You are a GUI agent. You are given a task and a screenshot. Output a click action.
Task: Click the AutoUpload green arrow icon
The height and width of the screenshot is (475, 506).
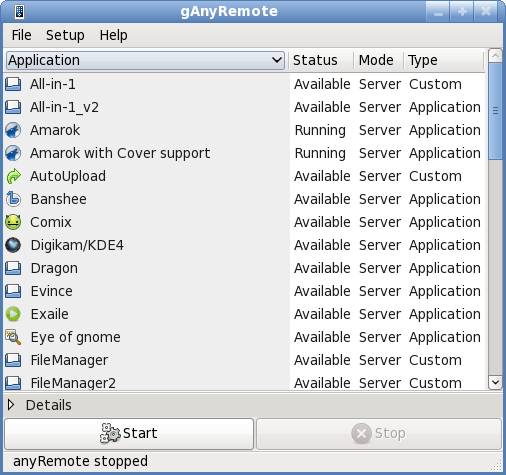click(13, 176)
